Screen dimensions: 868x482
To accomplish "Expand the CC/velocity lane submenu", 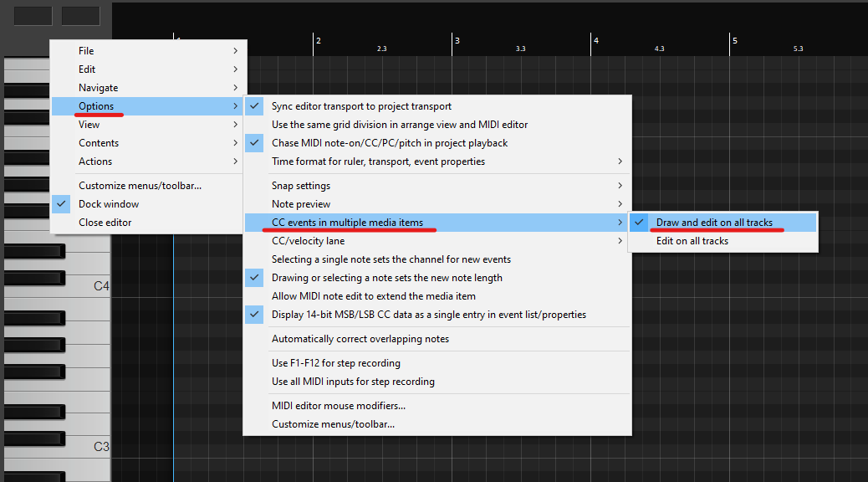I will click(x=437, y=241).
